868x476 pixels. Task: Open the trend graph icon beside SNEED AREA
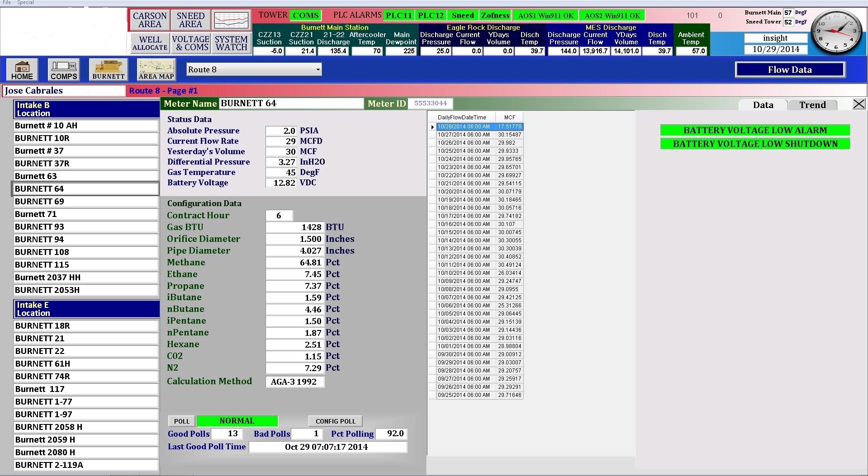click(231, 20)
